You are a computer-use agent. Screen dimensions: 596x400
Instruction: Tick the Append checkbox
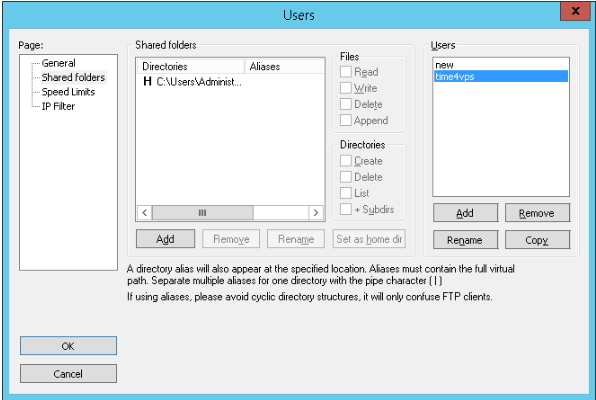pos(346,120)
